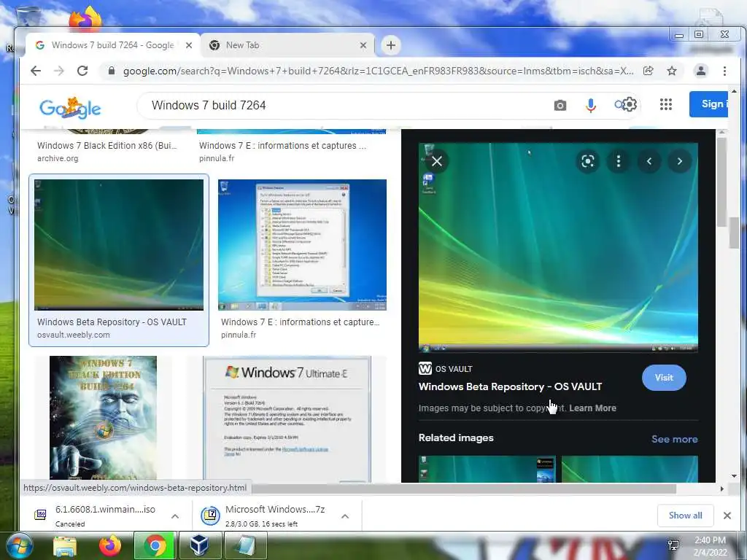747x560 pixels.
Task: Select the Windows 7 build 7264 Google tab
Action: (112, 45)
